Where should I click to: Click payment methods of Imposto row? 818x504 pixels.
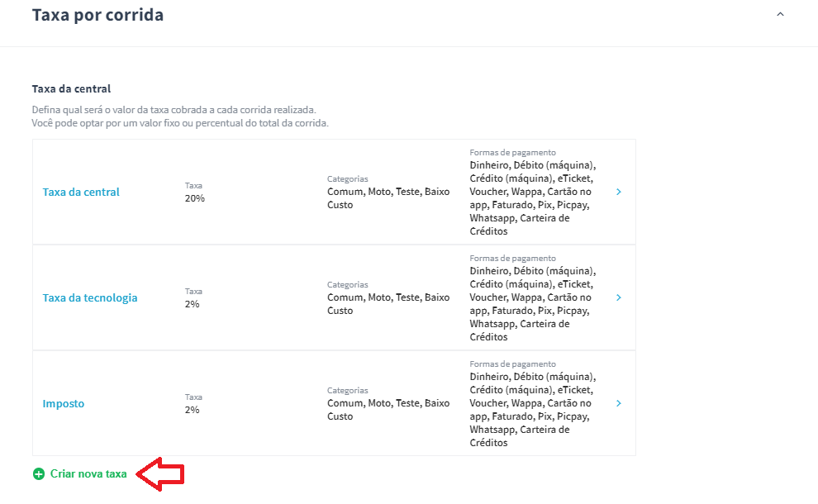coord(533,410)
